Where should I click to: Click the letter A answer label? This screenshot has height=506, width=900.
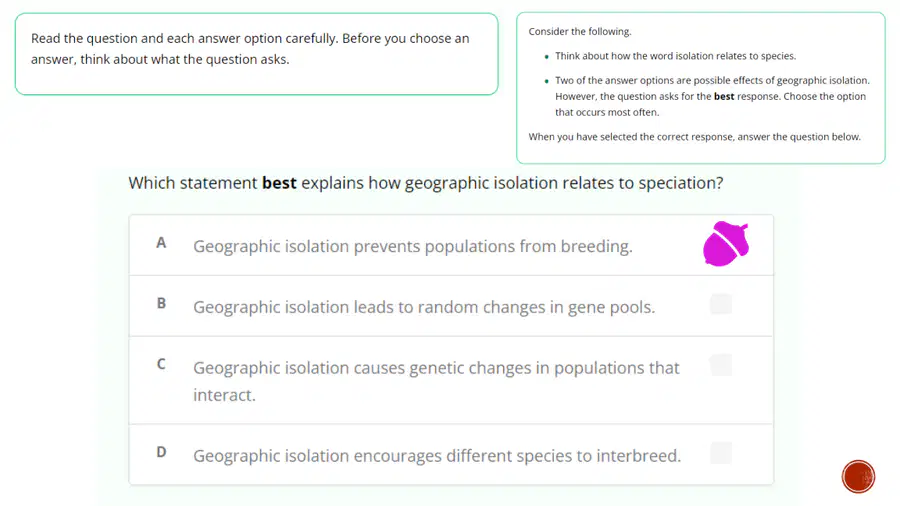161,243
